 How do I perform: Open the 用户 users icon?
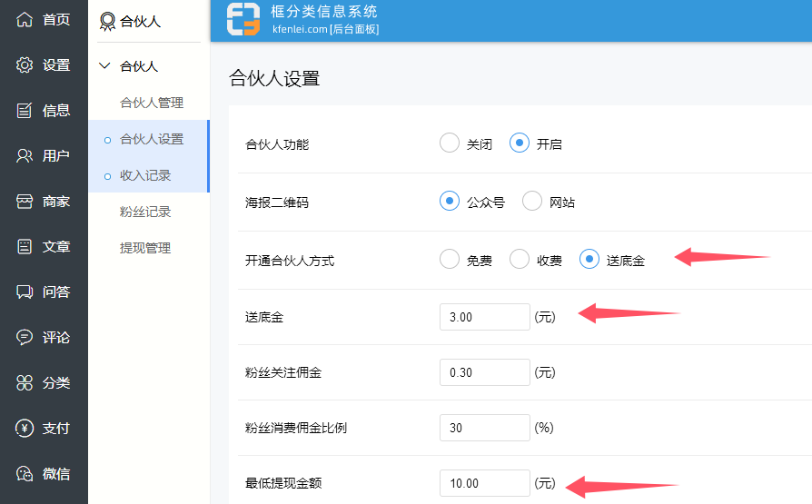(x=25, y=155)
